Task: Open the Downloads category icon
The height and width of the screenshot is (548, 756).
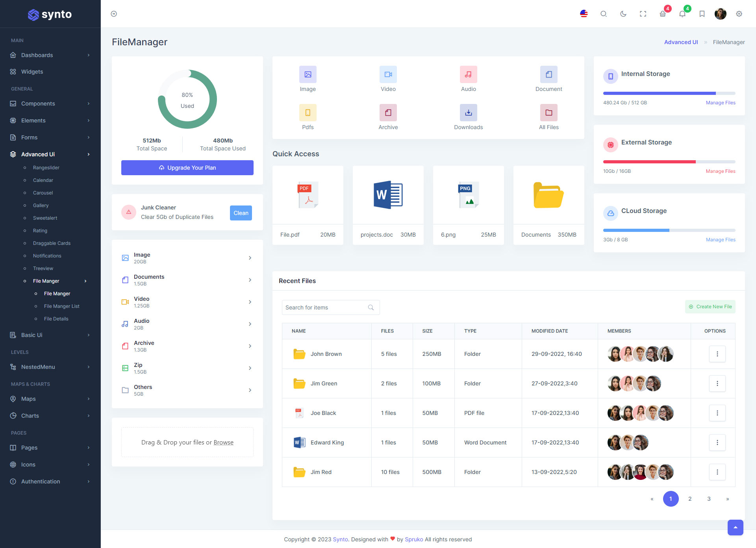Action: tap(468, 113)
